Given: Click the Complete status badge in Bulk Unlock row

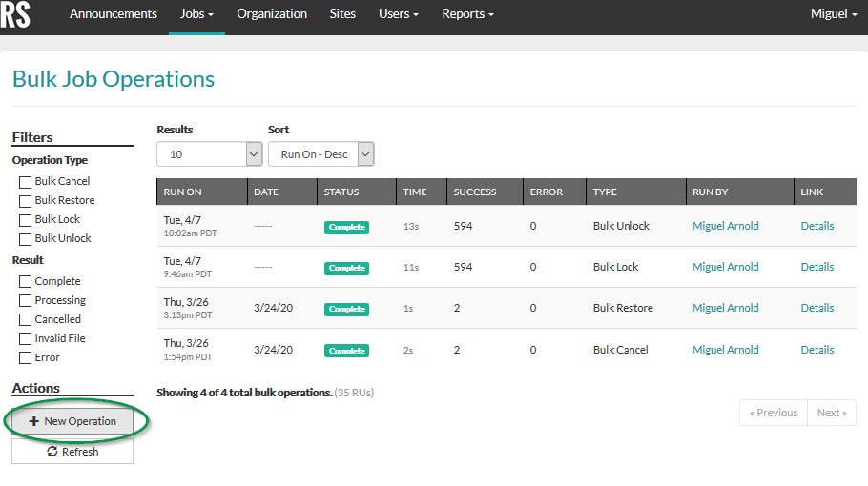Looking at the screenshot, I should (x=346, y=227).
